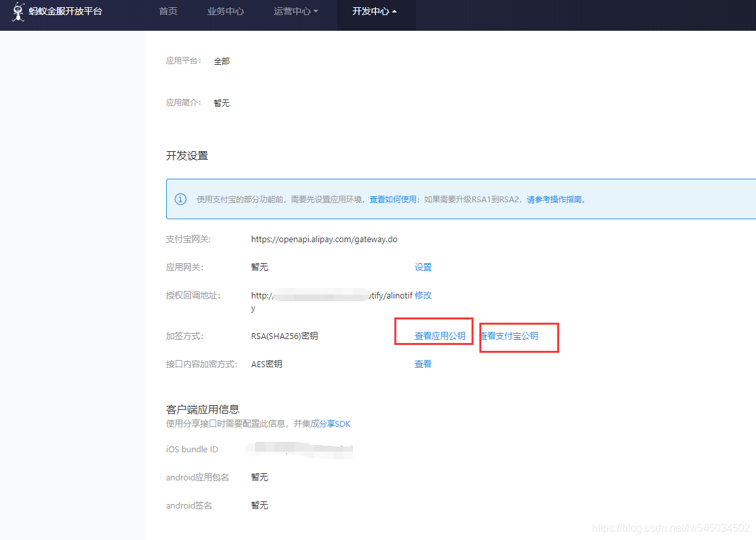The image size is (756, 540).
Task: Select the gateway URL openapi.alipay.com text
Action: pos(324,240)
